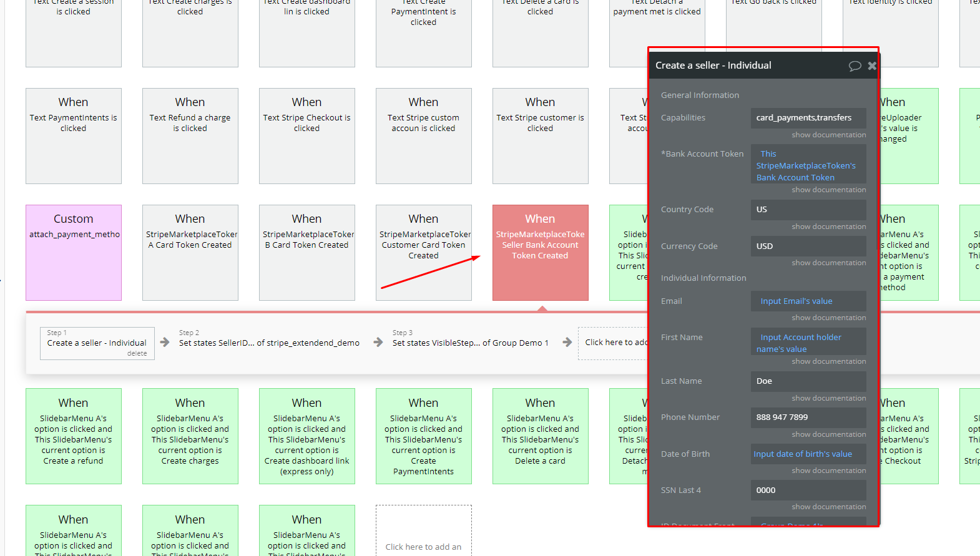Select Text Create dashboard link event
Screen dimensions: 980x556
click(x=307, y=33)
